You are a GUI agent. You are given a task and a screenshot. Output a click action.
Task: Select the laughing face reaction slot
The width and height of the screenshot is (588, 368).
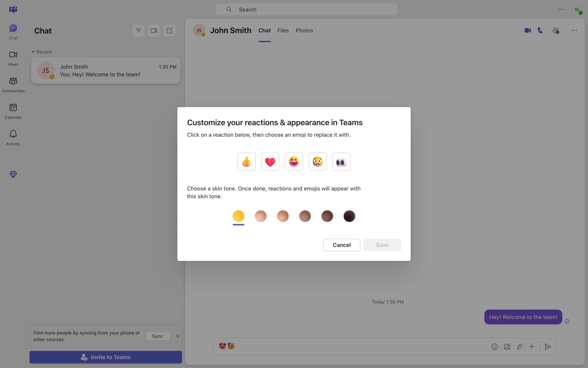pos(294,162)
